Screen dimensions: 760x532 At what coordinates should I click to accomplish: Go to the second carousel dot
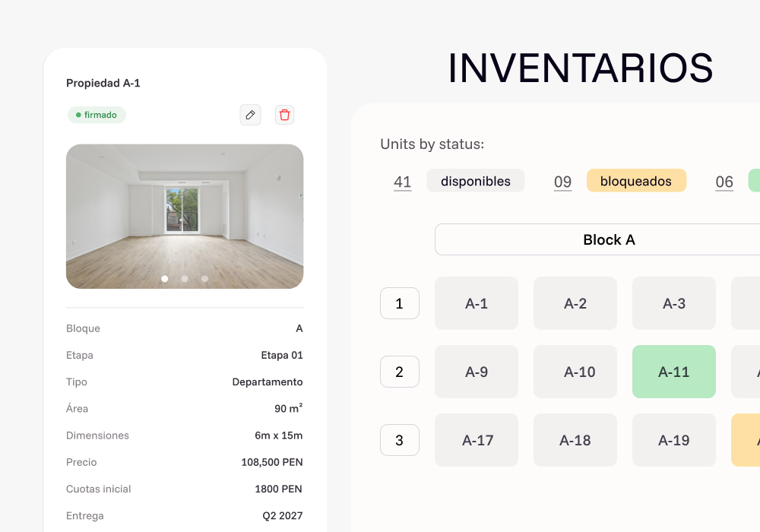[185, 279]
